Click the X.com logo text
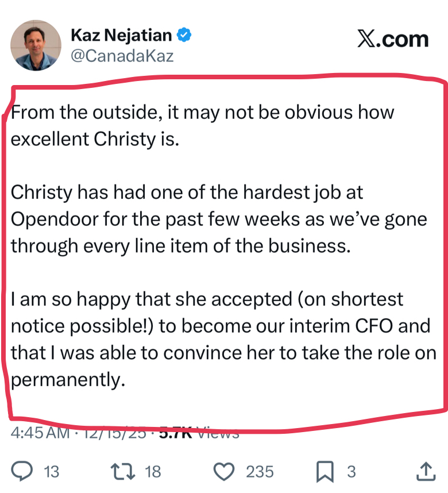The width and height of the screenshot is (448, 493). 393,39
